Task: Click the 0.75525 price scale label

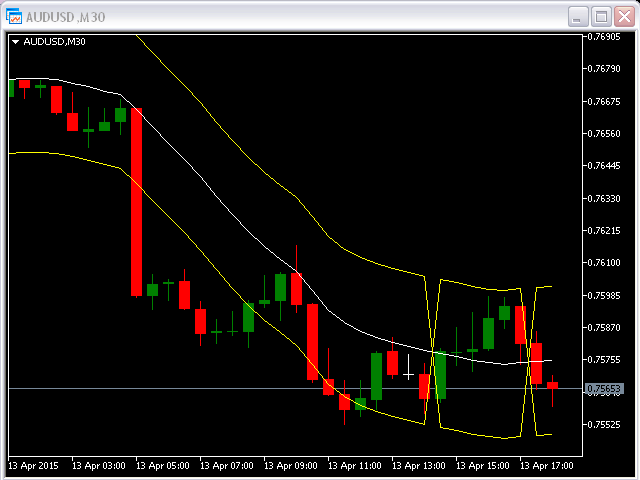Action: pyautogui.click(x=604, y=424)
